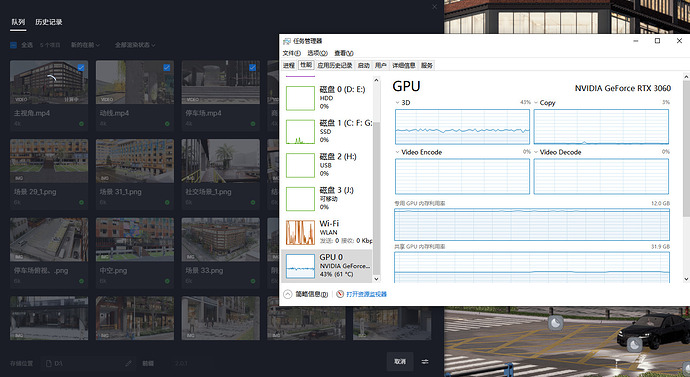This screenshot has width=690, height=377.
Task: Open the 详细信息 tab in Task Manager
Action: 404,66
